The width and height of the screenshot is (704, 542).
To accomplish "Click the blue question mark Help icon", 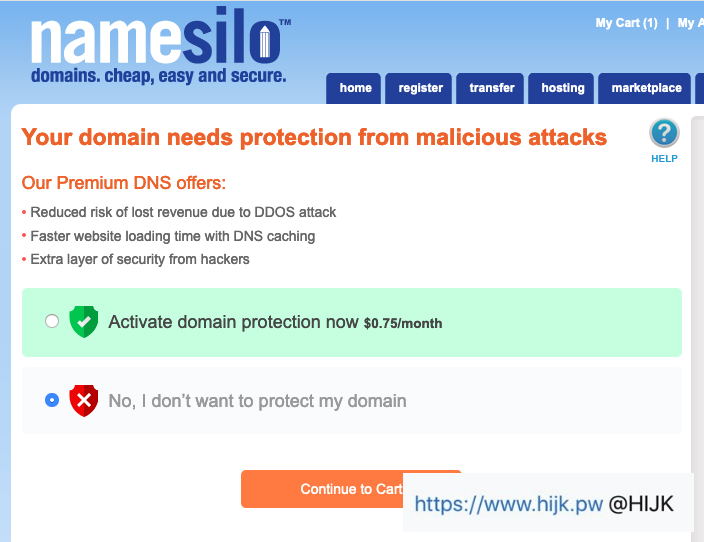I will tap(664, 133).
